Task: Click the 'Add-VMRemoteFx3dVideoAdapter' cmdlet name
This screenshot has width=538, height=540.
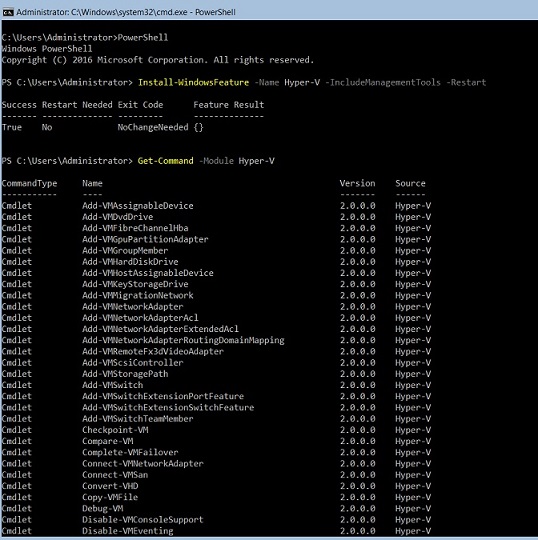Action: click(x=153, y=352)
